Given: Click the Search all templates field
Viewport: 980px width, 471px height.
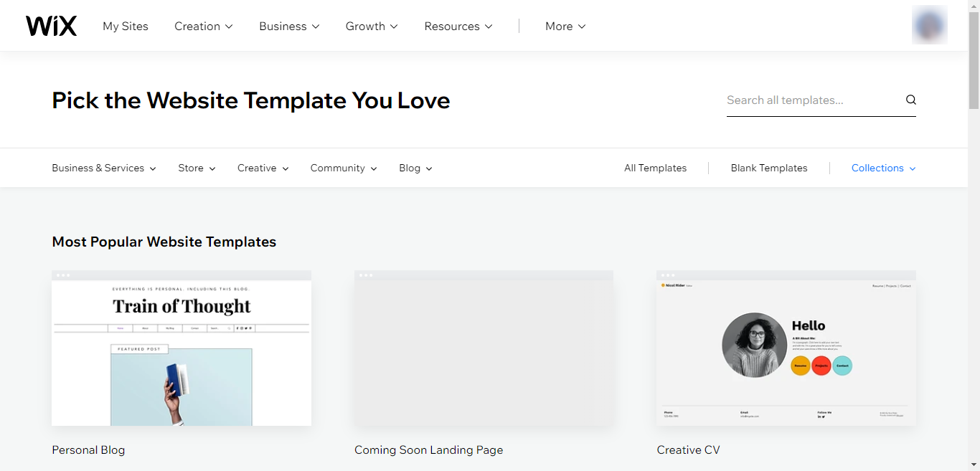Looking at the screenshot, I should click(x=811, y=100).
